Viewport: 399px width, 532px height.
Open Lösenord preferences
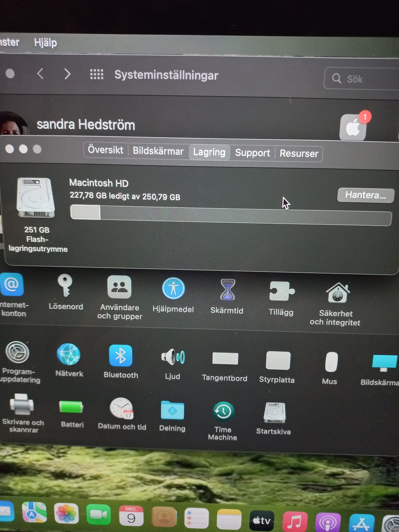(65, 286)
